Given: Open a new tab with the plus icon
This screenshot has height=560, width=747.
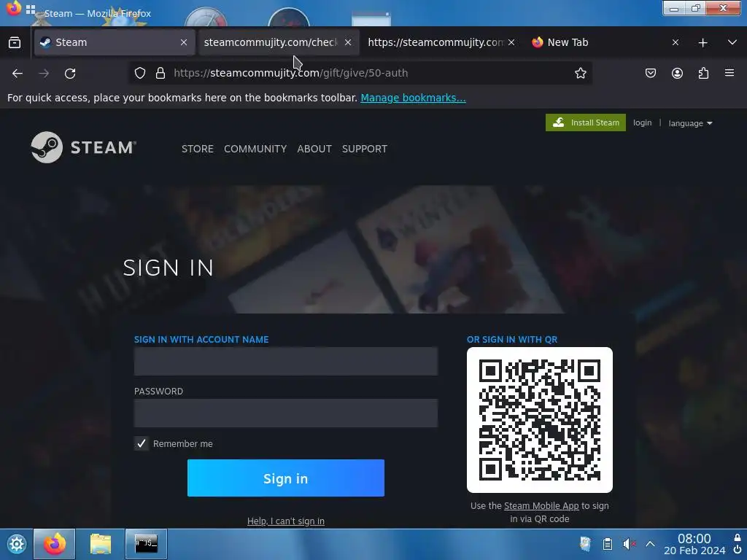Looking at the screenshot, I should tap(703, 42).
